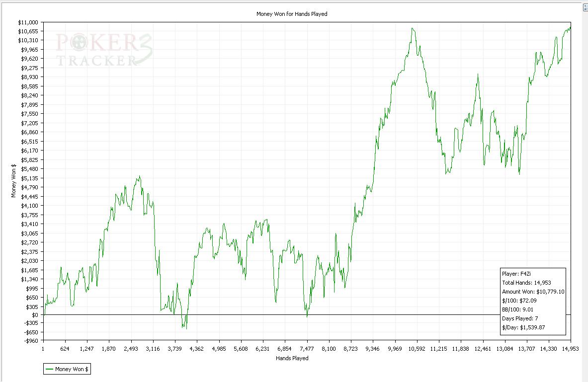Click the partially visible button at top-right corner
This screenshot has height=382, width=588.
pyautogui.click(x=585, y=7)
